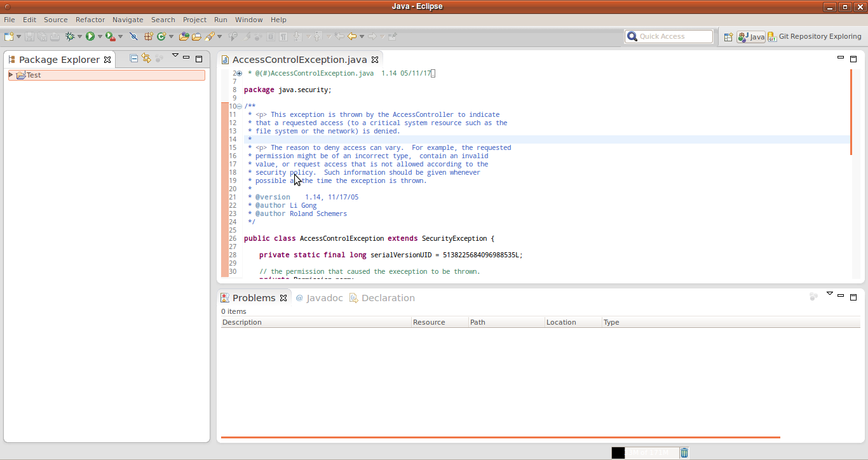
Task: Click the New wizard icon in toolbar
Action: point(9,36)
